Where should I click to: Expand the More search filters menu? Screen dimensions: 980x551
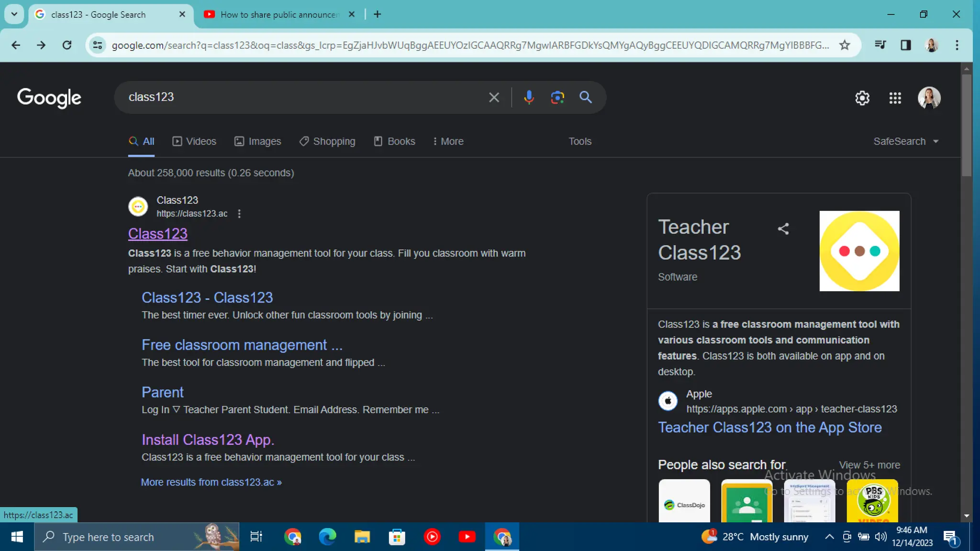[448, 142]
